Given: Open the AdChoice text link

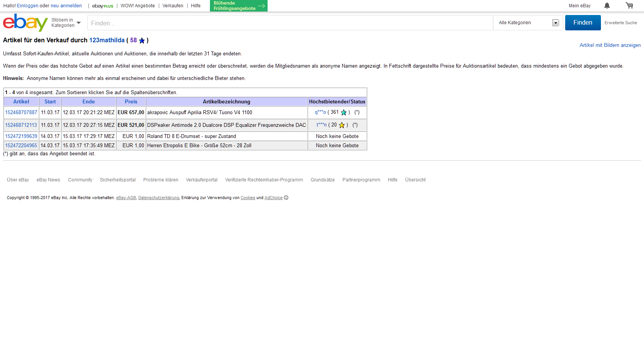Looking at the screenshot, I should (x=273, y=198).
